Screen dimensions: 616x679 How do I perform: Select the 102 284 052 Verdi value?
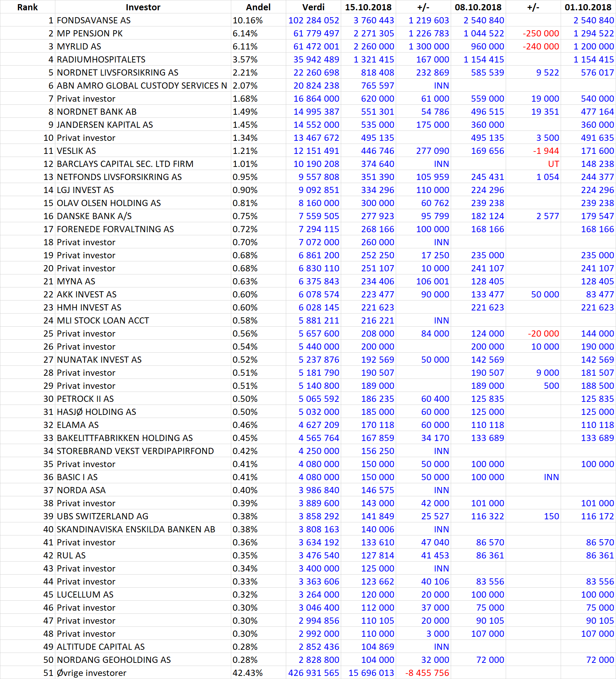tap(314, 20)
